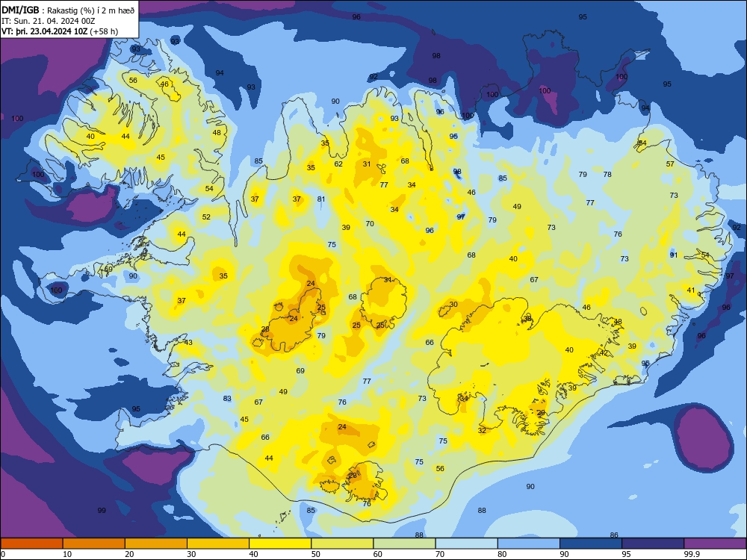Screen dimensions: 747x560
Task: Click the map value '32' near south coast
Action: pos(482,431)
